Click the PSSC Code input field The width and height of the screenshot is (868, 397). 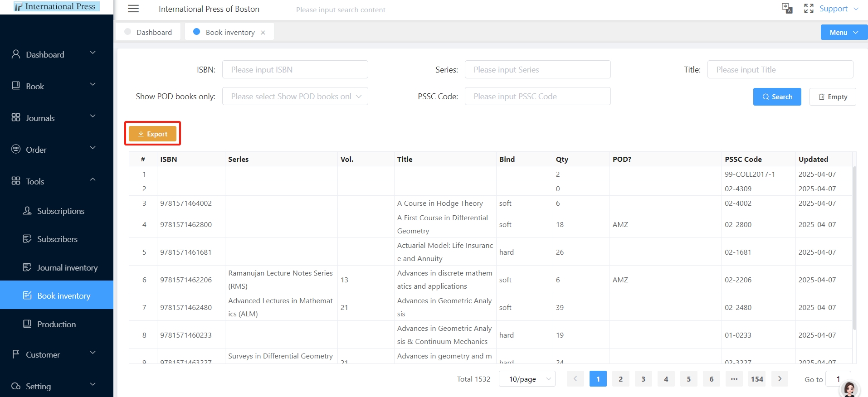click(x=538, y=96)
